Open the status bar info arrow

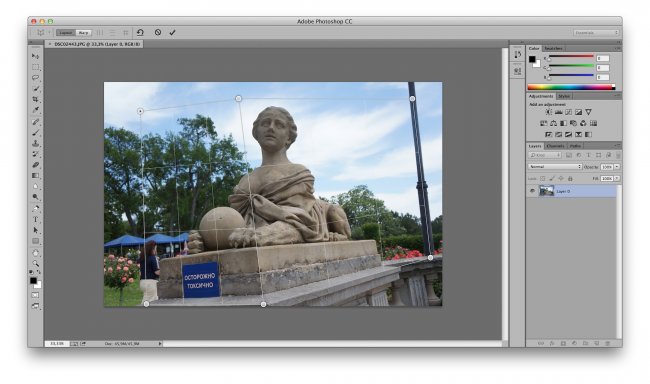[160, 343]
